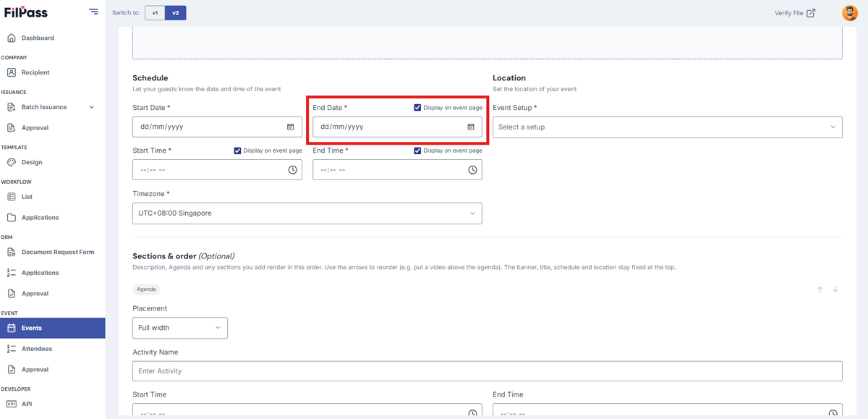The width and height of the screenshot is (868, 419).
Task: Open the Dashboard home icon
Action: (x=11, y=38)
